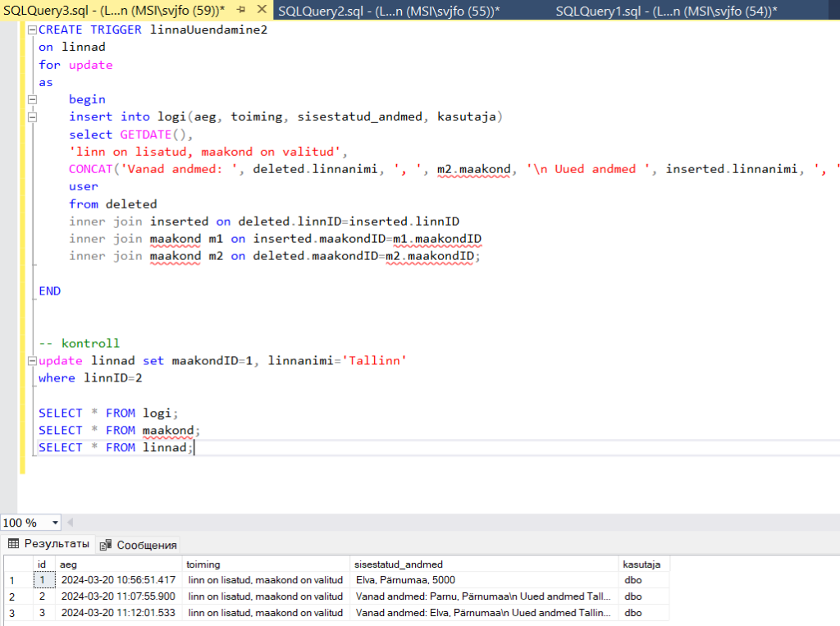Viewport: 840px width, 626px height.
Task: Click the '-- kontroll' comment line
Action: pyautogui.click(x=80, y=344)
